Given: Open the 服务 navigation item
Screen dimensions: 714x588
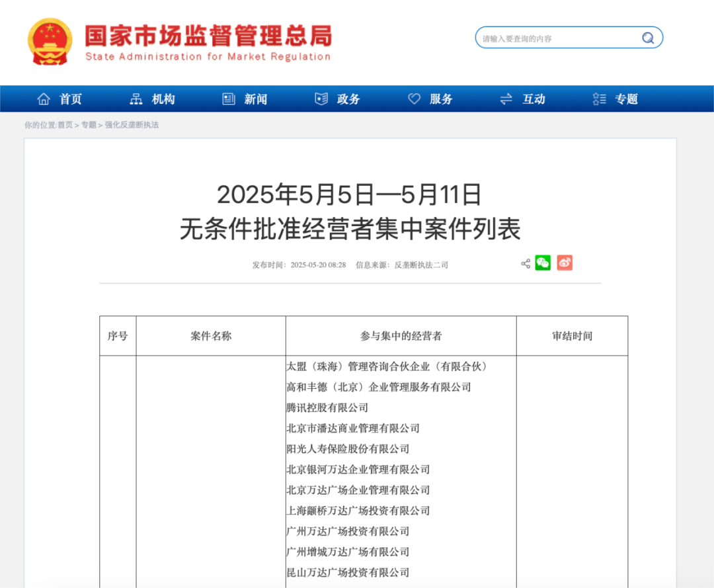Looking at the screenshot, I should tap(441, 99).
